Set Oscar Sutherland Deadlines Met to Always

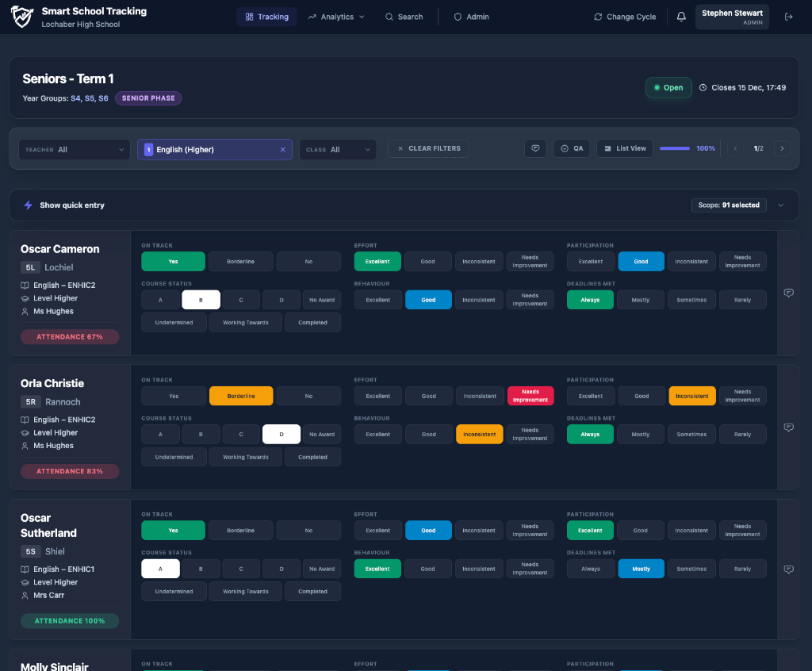point(591,569)
